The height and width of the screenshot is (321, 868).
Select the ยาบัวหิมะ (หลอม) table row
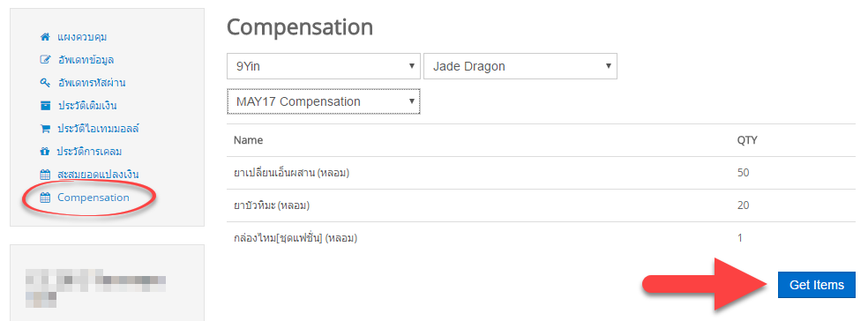(x=541, y=205)
